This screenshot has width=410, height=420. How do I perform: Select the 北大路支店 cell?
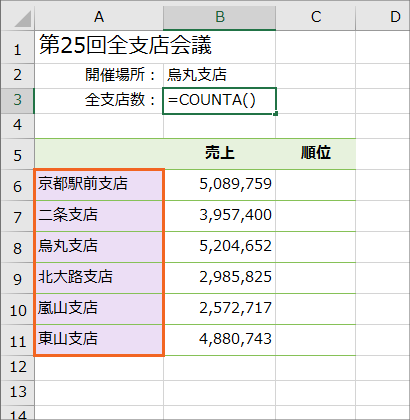pos(99,278)
